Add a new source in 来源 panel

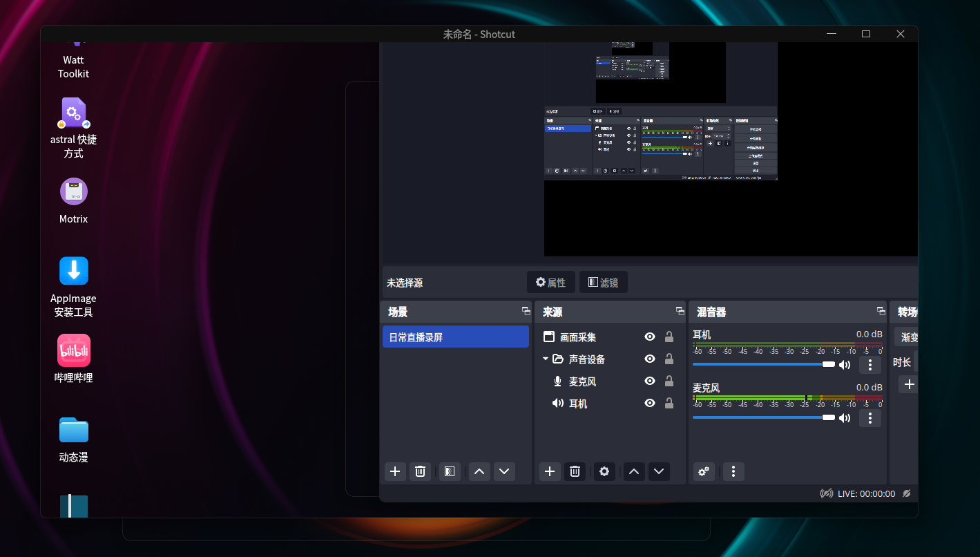[x=550, y=471]
